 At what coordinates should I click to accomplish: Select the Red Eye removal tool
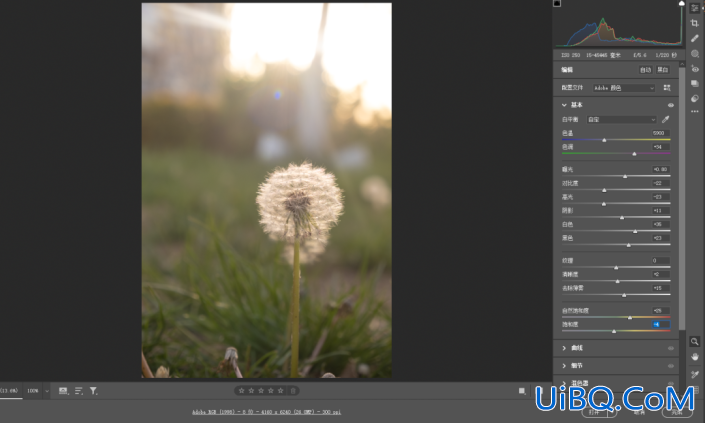[695, 69]
